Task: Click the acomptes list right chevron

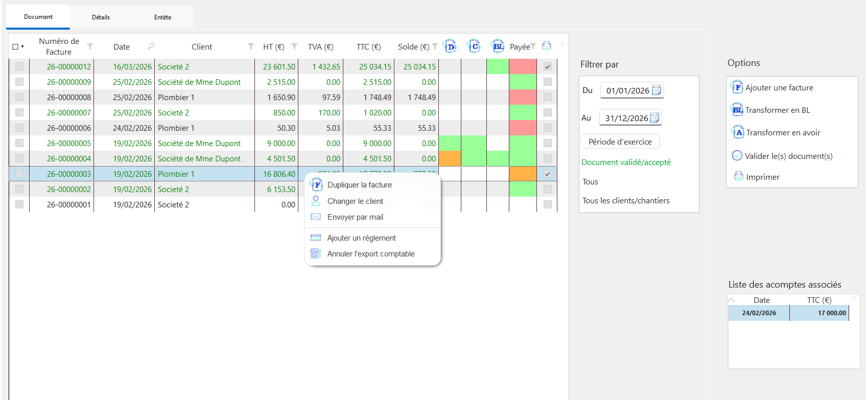Action: coord(854,298)
